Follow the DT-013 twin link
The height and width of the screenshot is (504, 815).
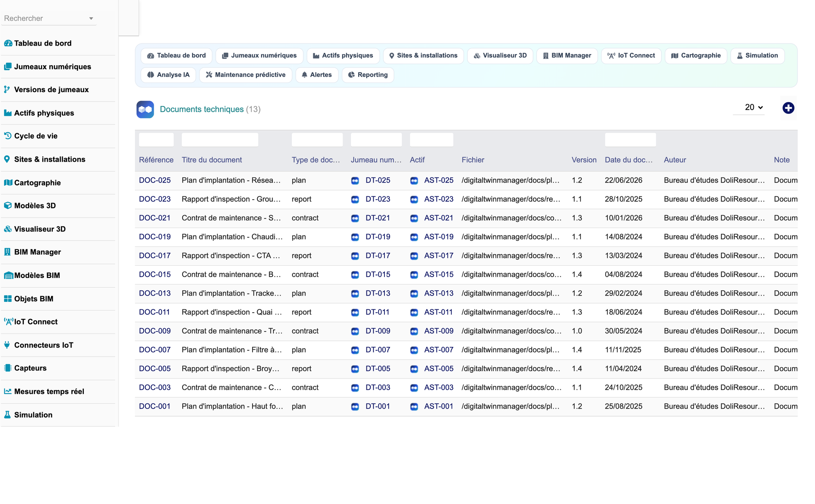(378, 293)
